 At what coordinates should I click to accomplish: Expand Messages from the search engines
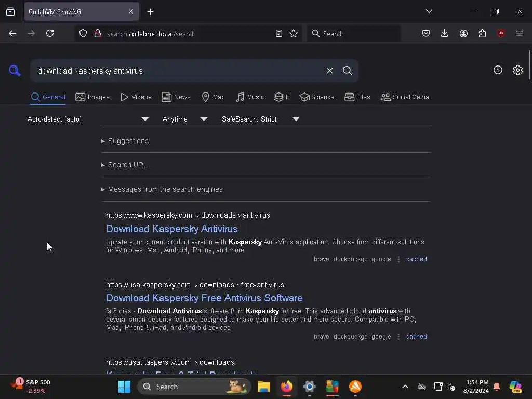[x=162, y=189]
